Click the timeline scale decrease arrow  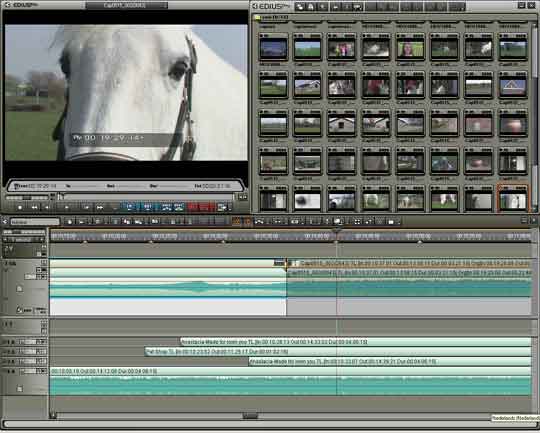tap(5, 240)
